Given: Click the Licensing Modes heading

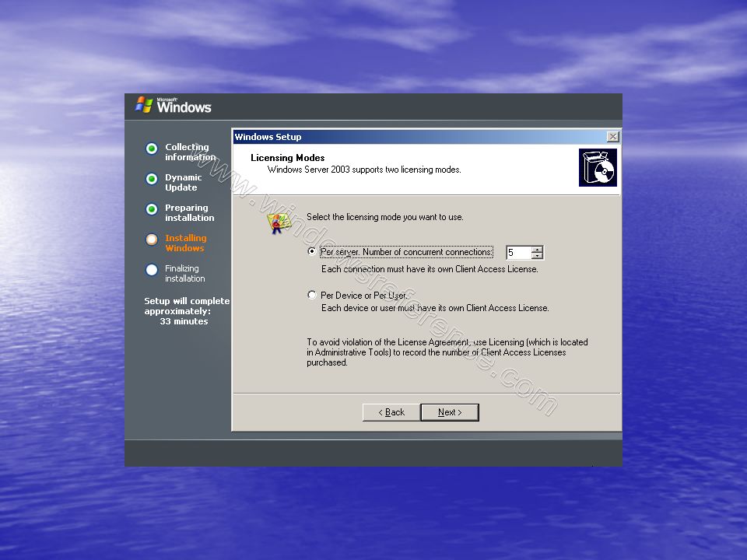Looking at the screenshot, I should coord(288,158).
